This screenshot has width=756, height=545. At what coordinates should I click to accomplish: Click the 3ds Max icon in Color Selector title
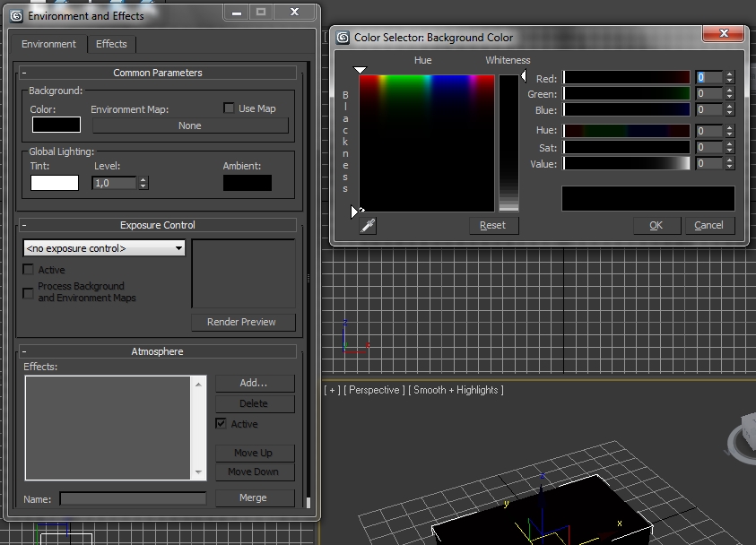(342, 38)
